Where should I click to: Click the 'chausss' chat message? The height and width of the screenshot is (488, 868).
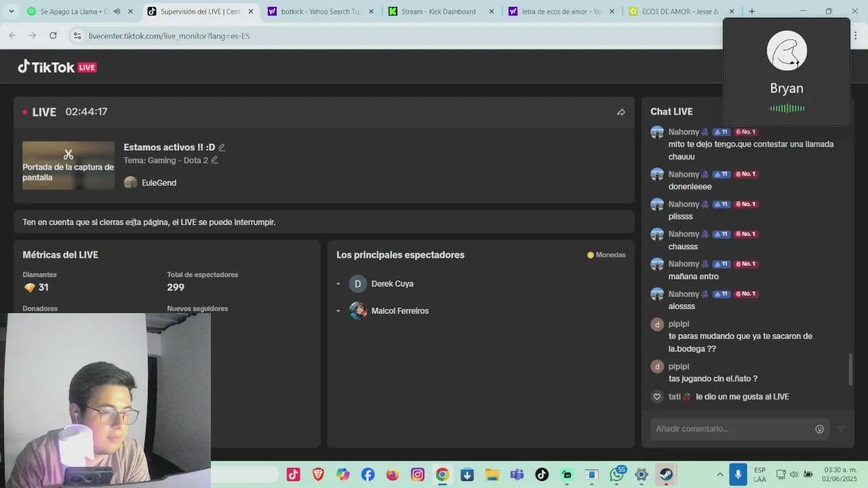pyautogui.click(x=683, y=247)
